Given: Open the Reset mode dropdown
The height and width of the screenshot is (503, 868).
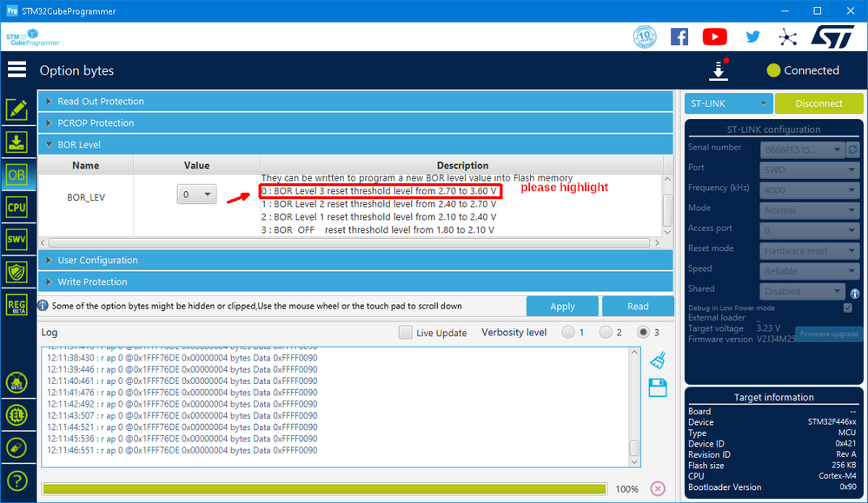Looking at the screenshot, I should (810, 251).
